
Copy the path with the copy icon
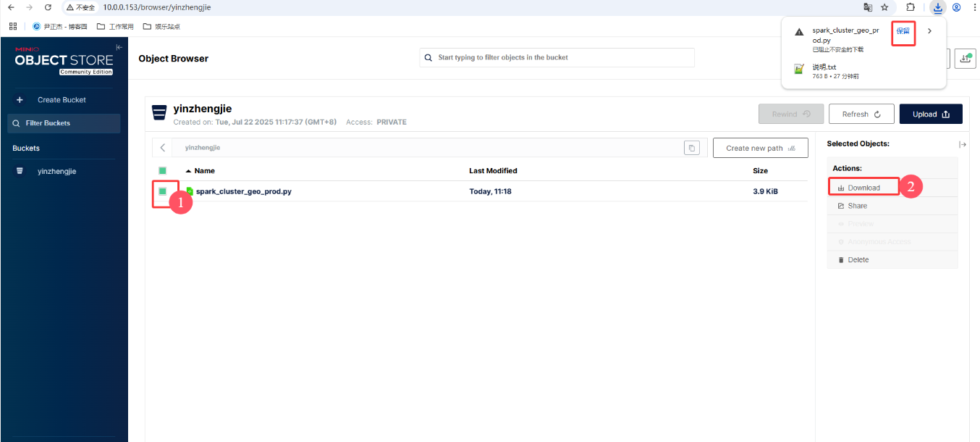pyautogui.click(x=692, y=148)
